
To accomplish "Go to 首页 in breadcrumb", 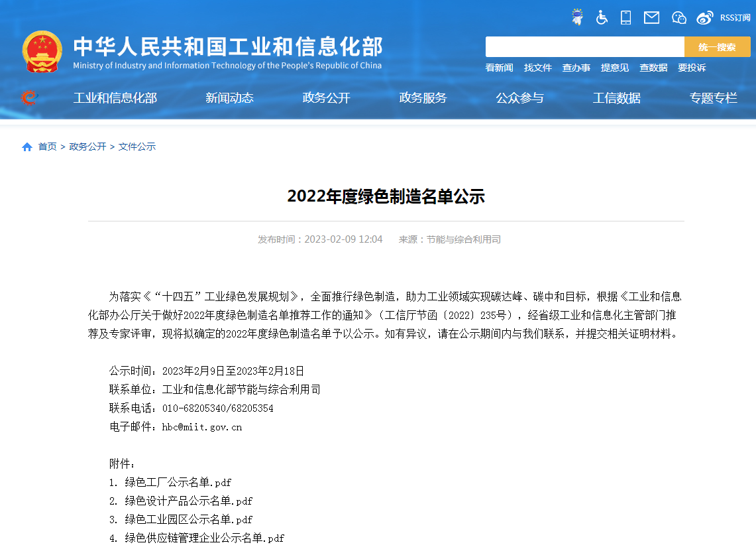I will click(x=47, y=147).
